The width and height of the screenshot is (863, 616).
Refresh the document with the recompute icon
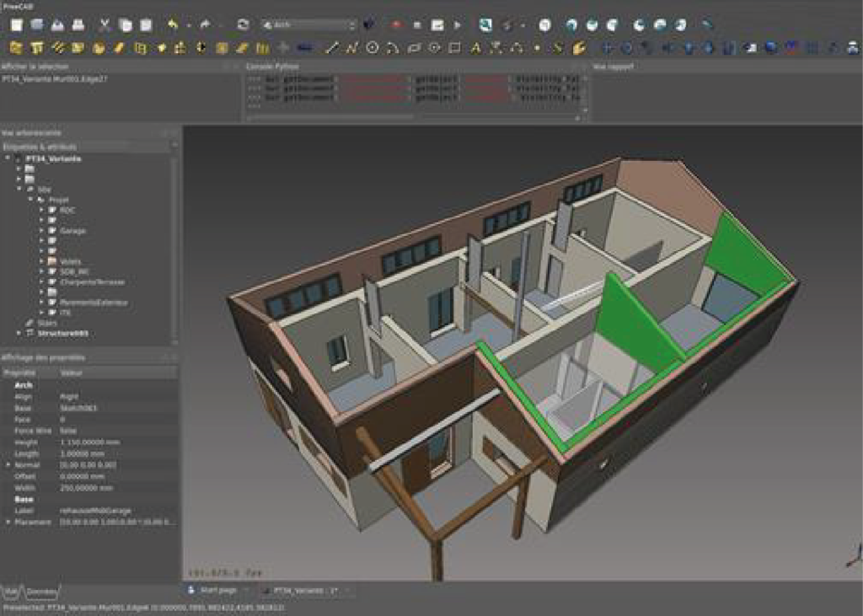tap(243, 24)
